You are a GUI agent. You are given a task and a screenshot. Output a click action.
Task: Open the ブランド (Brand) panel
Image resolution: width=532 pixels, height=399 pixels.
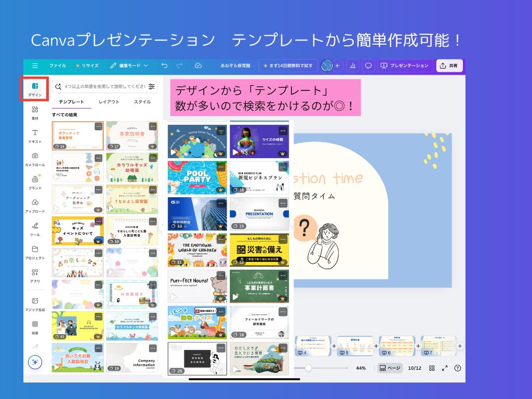pos(34,184)
